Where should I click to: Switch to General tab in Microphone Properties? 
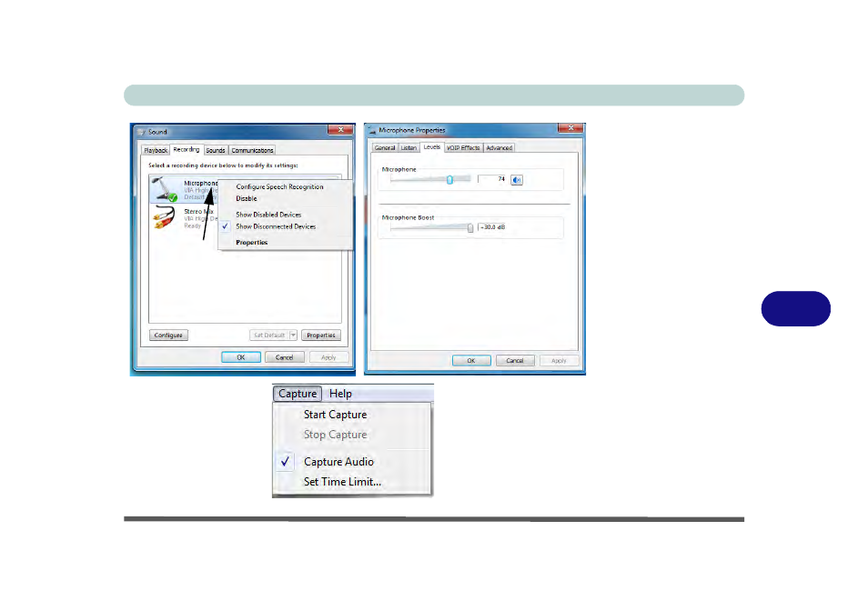point(384,147)
